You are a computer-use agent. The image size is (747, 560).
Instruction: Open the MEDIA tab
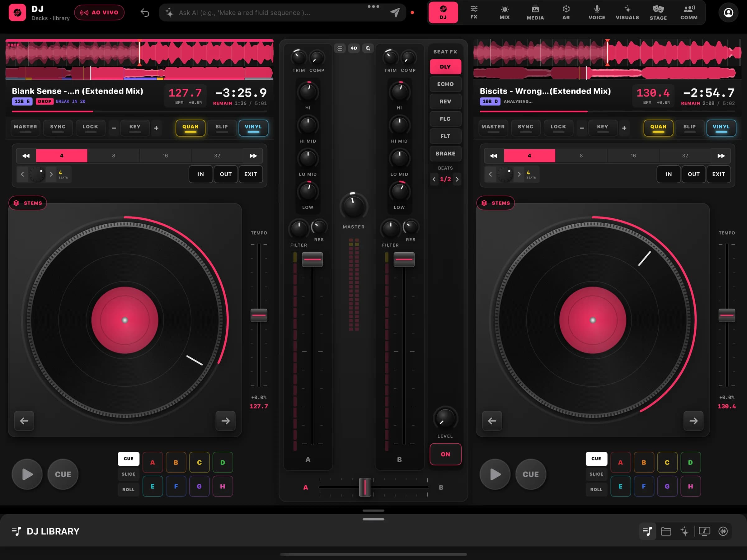coord(535,12)
